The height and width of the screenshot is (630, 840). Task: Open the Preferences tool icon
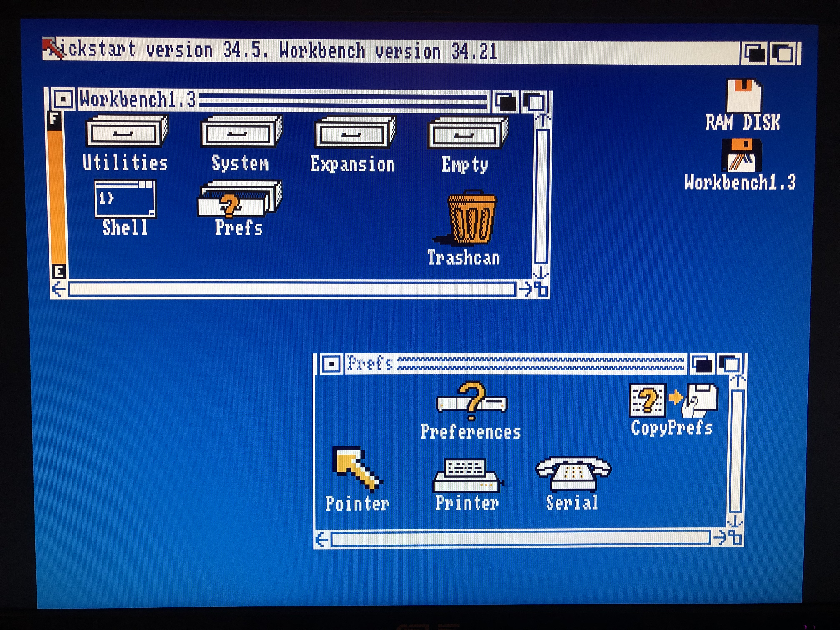click(471, 401)
